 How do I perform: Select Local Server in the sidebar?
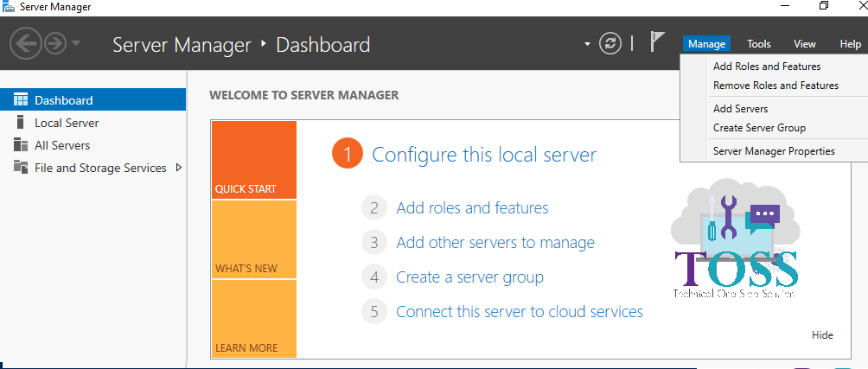coord(93,123)
